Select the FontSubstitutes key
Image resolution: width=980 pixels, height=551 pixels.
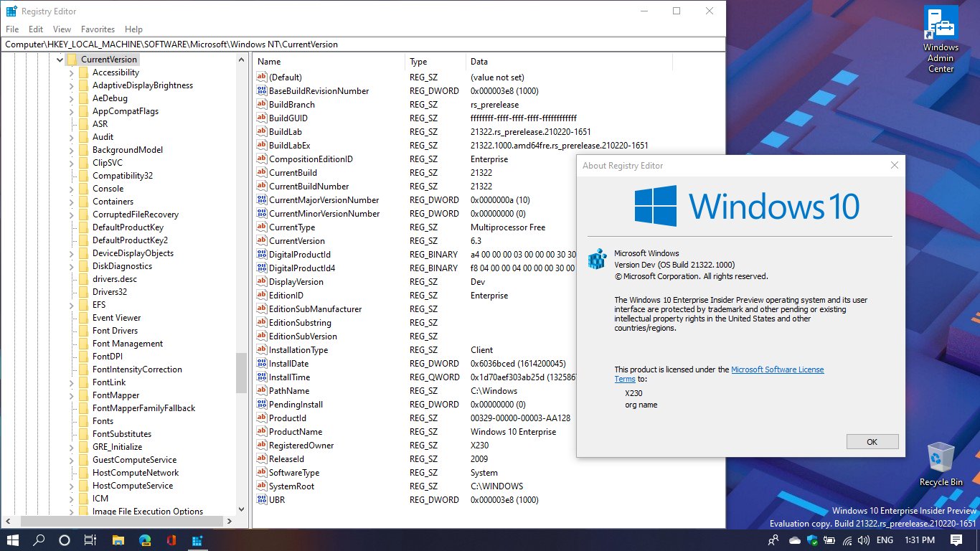coord(122,434)
